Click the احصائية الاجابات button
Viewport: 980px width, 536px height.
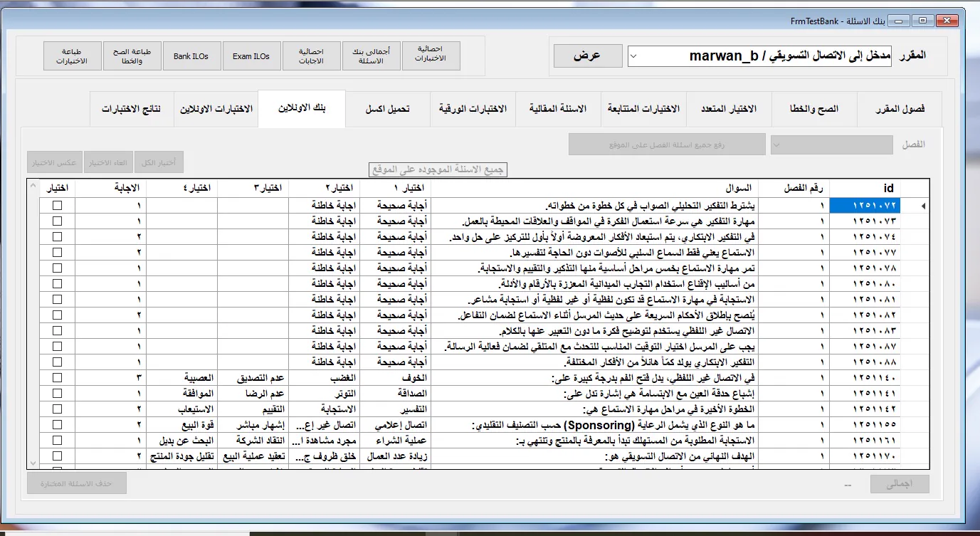coord(311,56)
